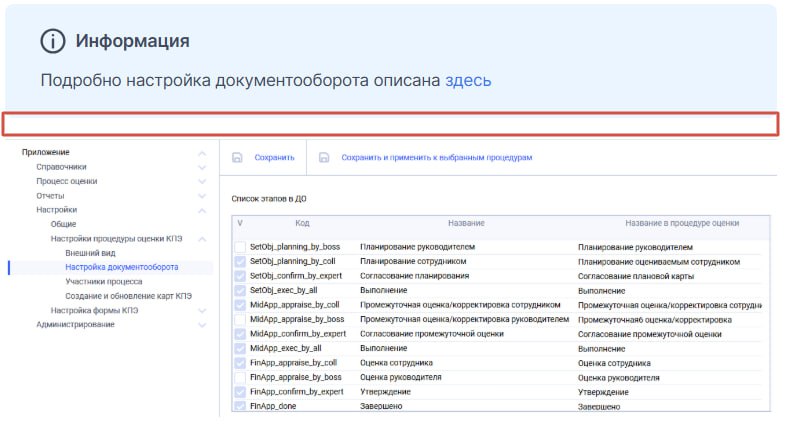
Task: Click the Сохранить button label
Action: coord(274,158)
